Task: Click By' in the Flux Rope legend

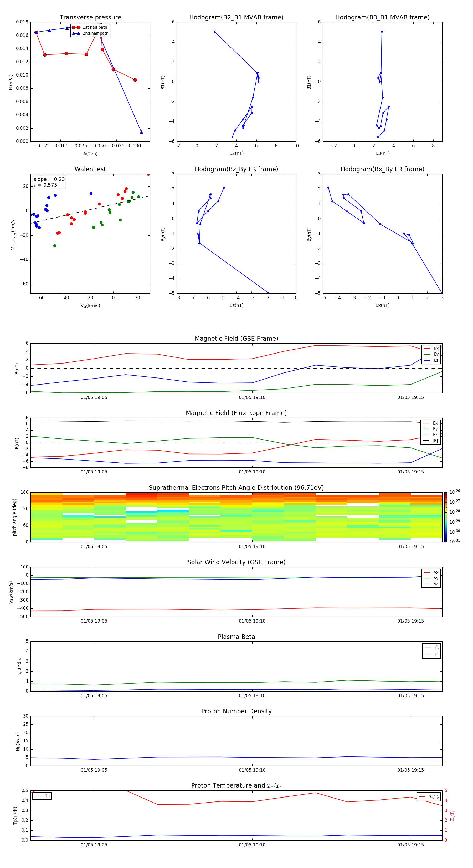Action: (x=431, y=429)
